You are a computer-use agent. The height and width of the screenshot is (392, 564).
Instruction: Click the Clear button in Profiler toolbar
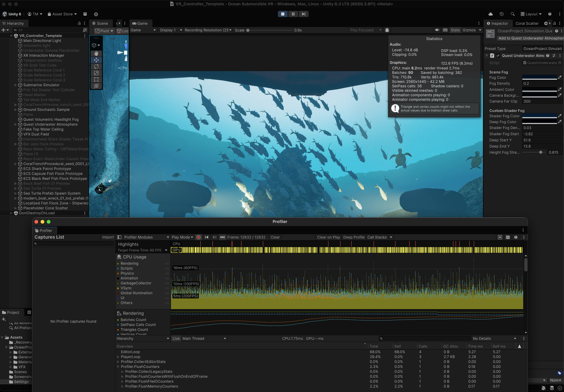275,237
